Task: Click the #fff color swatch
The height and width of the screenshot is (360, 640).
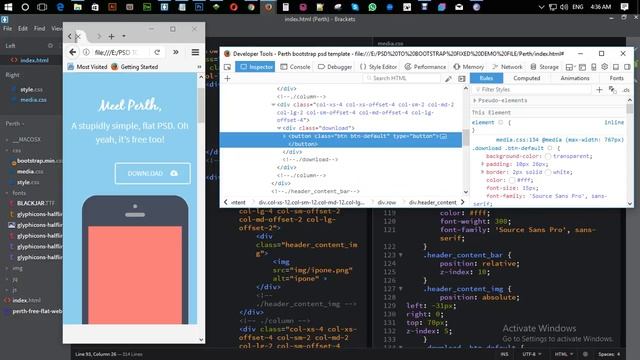Action: (512, 180)
